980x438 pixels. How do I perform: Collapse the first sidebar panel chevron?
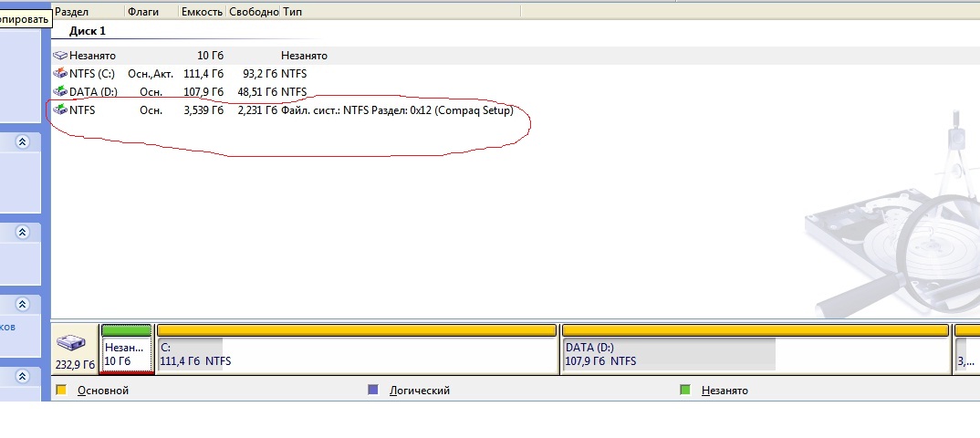pyautogui.click(x=23, y=141)
